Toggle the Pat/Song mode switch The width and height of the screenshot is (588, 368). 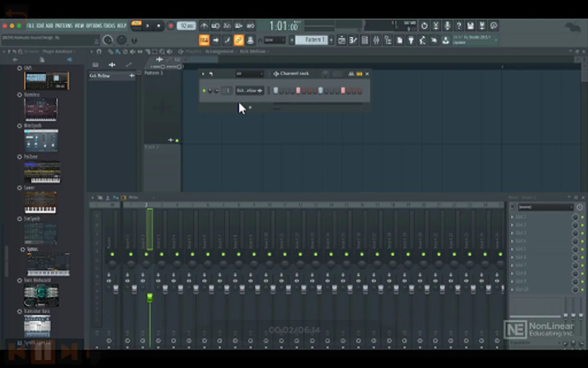136,26
